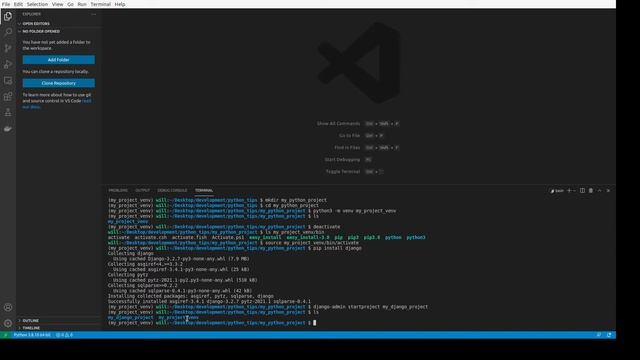Open the Help menu
The width and height of the screenshot is (640, 360).
point(120,4)
